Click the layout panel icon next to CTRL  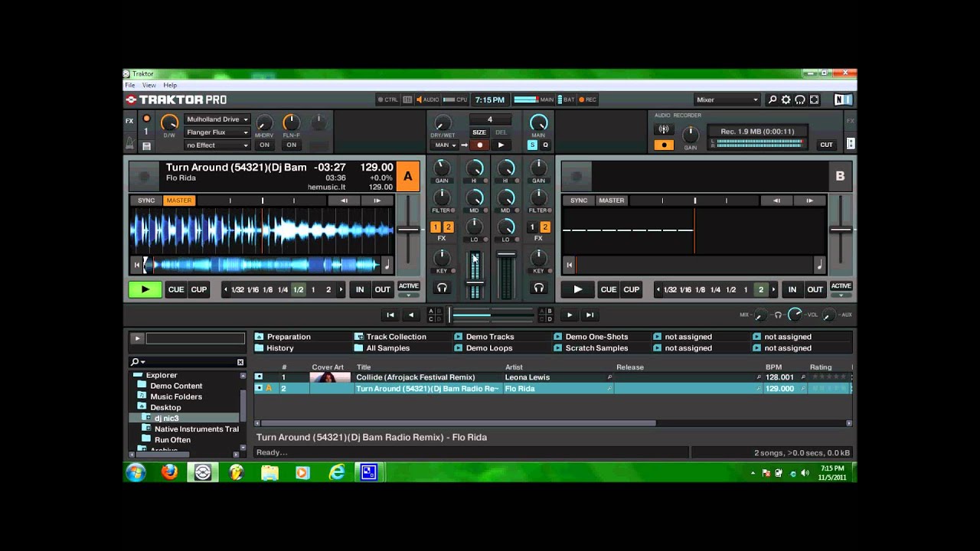(407, 99)
